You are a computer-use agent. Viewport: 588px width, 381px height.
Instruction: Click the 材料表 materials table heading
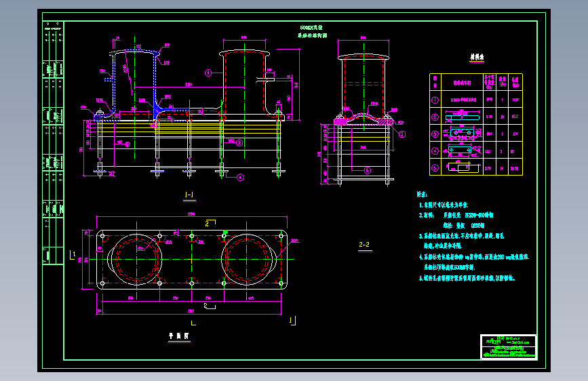(x=477, y=57)
